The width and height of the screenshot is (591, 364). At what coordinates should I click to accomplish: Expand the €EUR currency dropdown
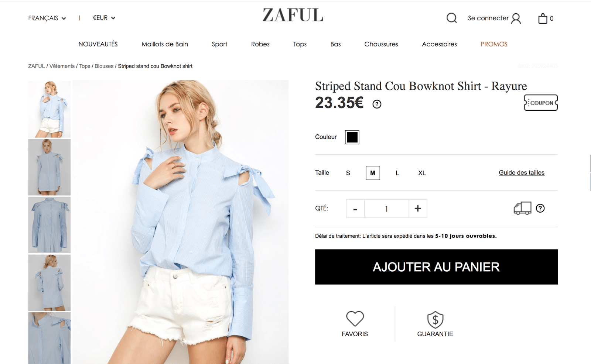click(x=104, y=18)
